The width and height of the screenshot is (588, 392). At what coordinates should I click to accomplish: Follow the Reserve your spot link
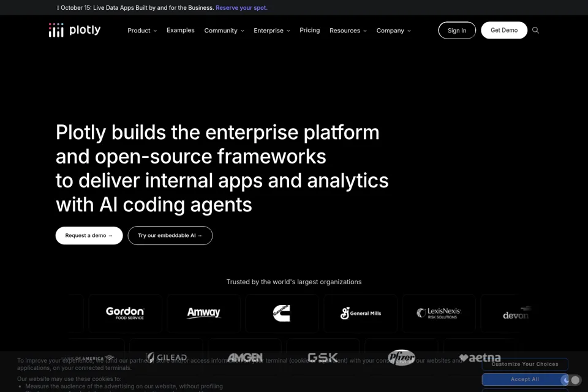pyautogui.click(x=241, y=7)
